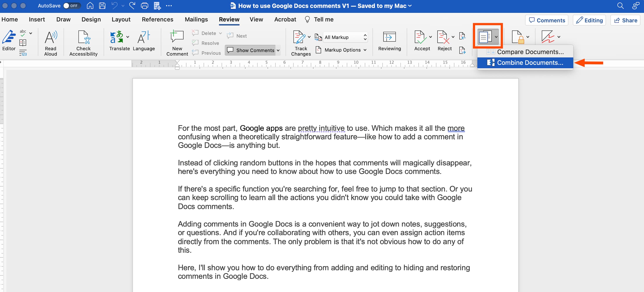Click the custom toolbar icon beside Print
This screenshot has width=644, height=292.
(157, 5)
